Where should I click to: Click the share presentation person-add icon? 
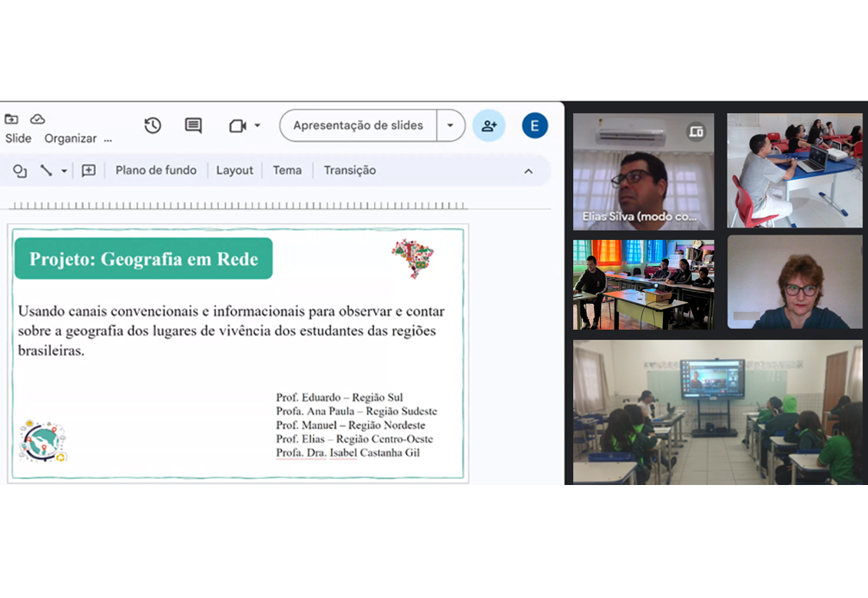click(489, 125)
